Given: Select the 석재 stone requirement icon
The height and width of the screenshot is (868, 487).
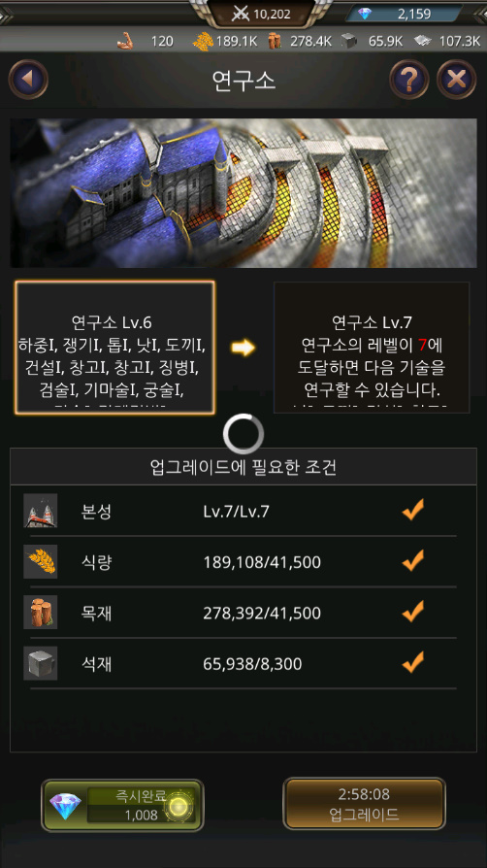Looking at the screenshot, I should pos(41,663).
